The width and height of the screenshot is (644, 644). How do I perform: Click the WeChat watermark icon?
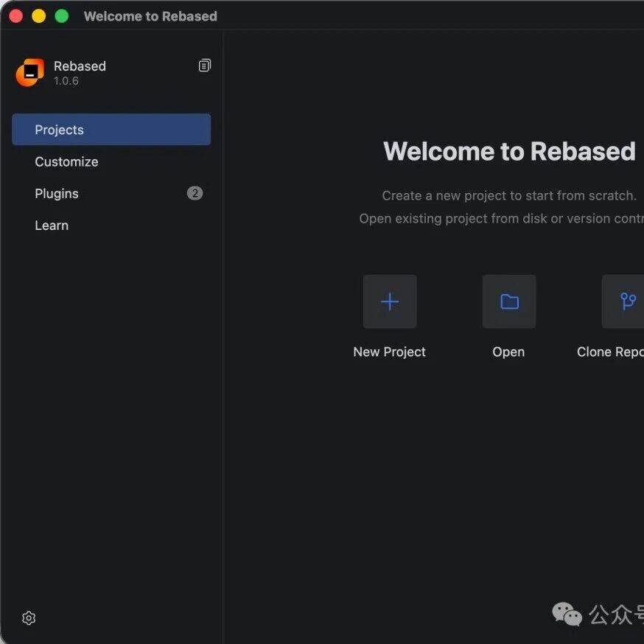coord(567,614)
